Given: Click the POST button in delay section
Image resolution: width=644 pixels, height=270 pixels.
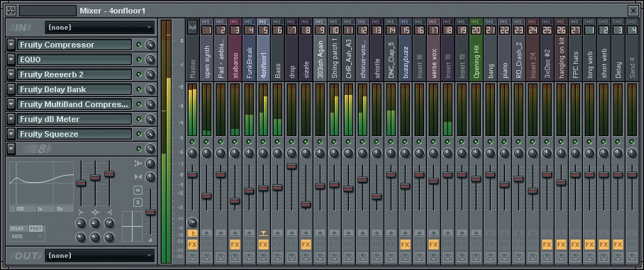Looking at the screenshot, I should pos(35,229).
